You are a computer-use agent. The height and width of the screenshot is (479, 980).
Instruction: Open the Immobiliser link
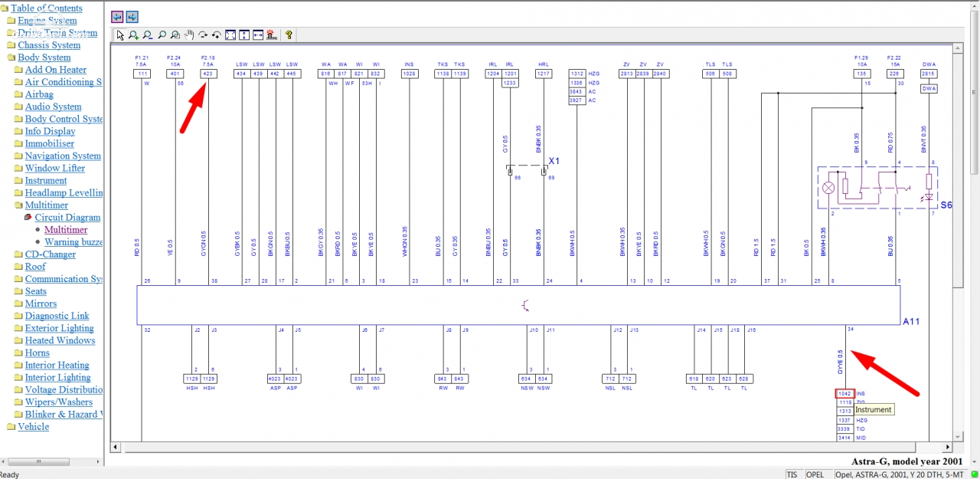coord(50,143)
